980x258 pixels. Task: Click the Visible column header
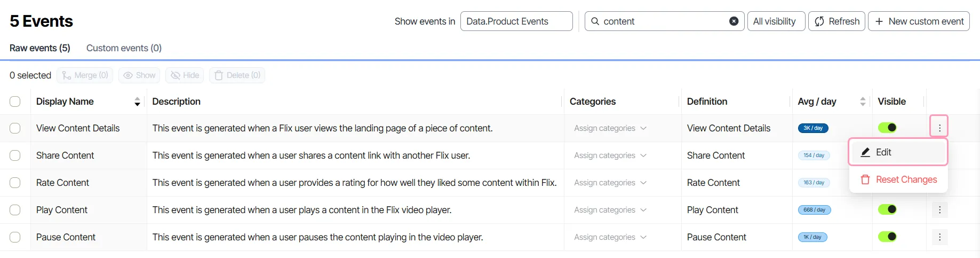pyautogui.click(x=892, y=101)
